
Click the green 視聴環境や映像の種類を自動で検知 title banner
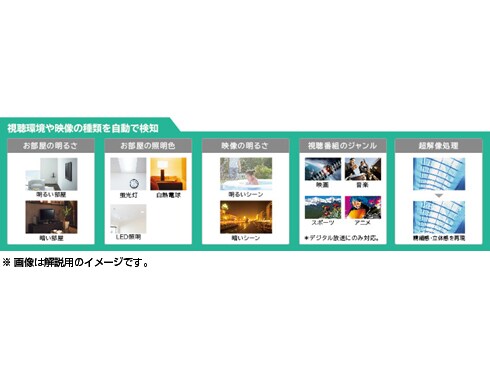pos(83,128)
